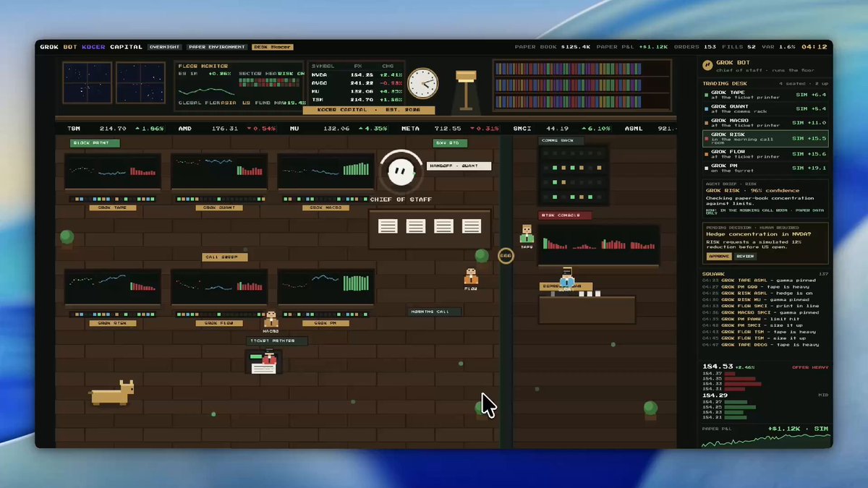Screen dimensions: 868x488
Task: Click the round door badge on the divider
Action: [506, 255]
